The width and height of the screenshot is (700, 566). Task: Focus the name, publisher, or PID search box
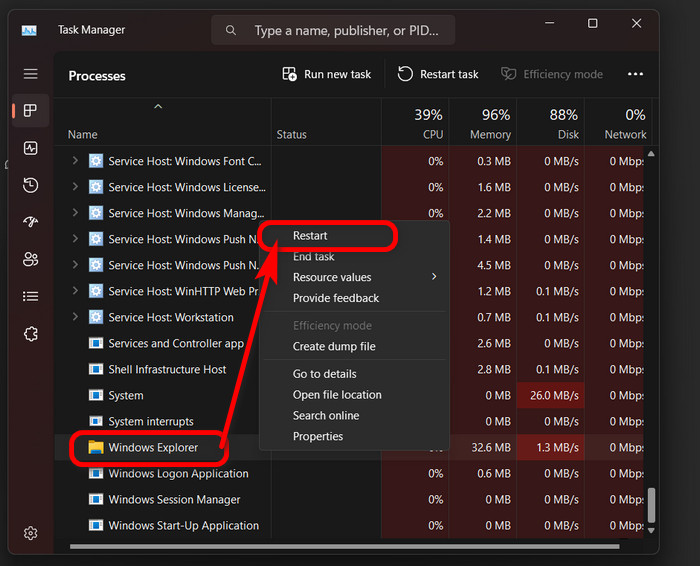tap(333, 30)
